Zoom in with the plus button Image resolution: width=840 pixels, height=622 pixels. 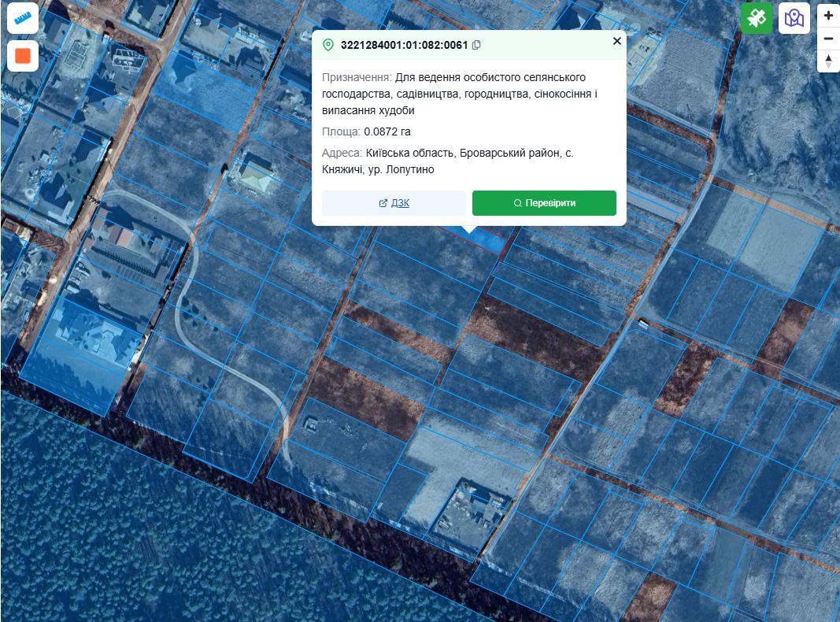[828, 16]
